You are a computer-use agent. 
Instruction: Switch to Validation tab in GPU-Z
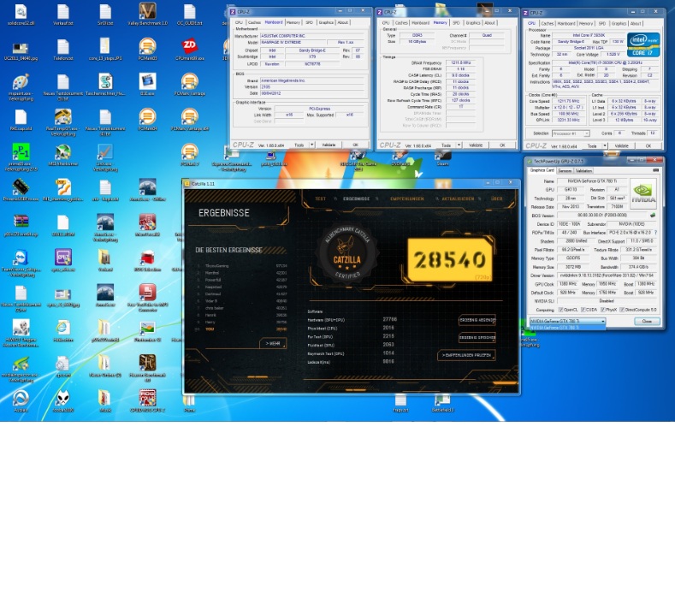tap(583, 171)
